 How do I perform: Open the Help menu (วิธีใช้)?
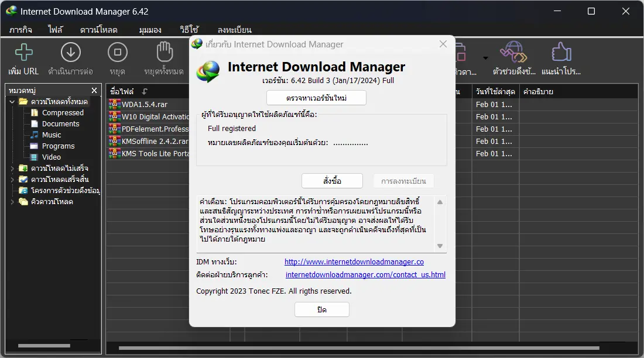click(x=189, y=30)
